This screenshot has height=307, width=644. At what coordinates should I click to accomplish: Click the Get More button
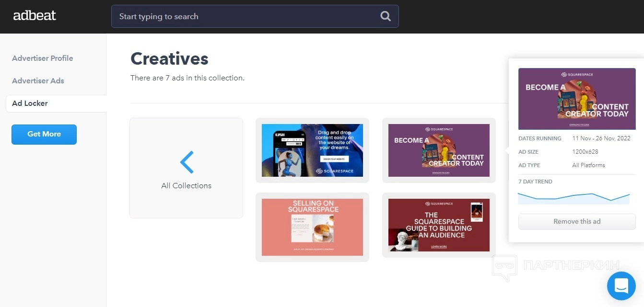(44, 134)
